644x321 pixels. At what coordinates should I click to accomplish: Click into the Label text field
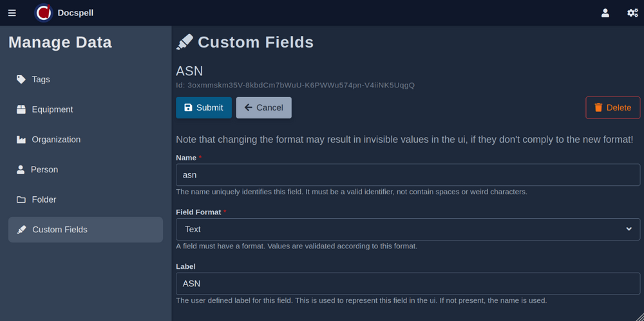[408, 284]
